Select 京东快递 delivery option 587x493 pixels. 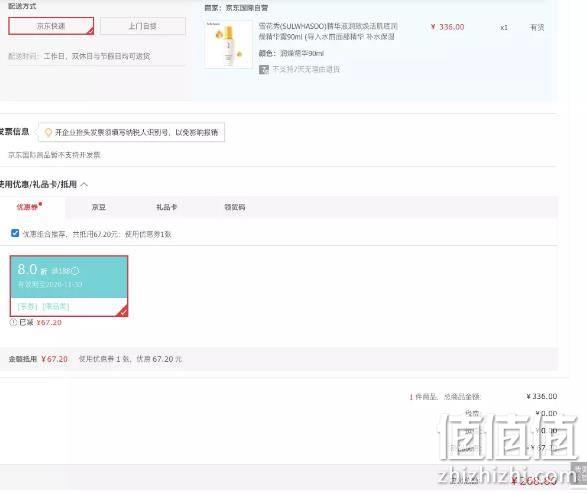[x=51, y=26]
